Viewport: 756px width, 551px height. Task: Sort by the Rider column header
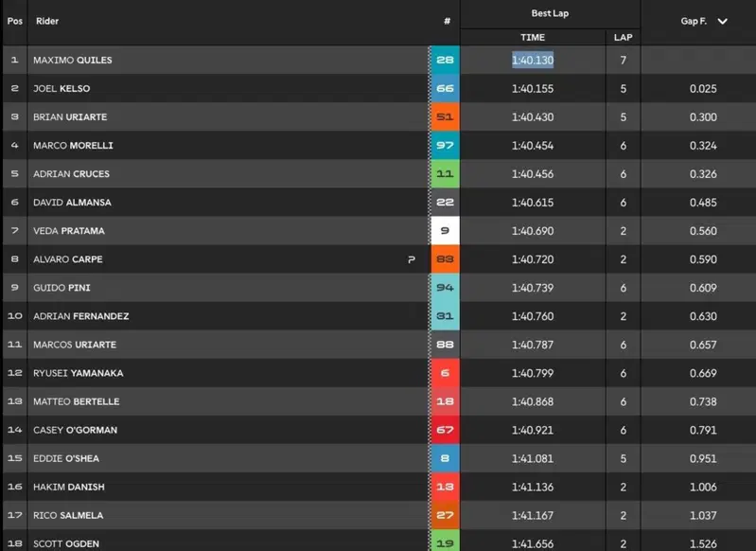[47, 21]
